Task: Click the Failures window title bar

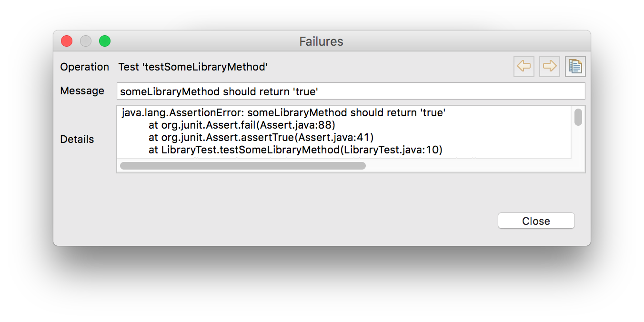Action: tap(321, 41)
